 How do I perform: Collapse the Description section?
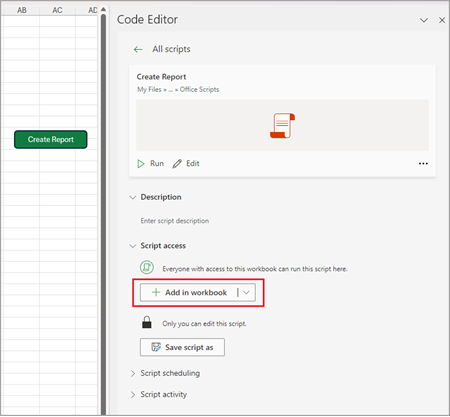coord(133,197)
